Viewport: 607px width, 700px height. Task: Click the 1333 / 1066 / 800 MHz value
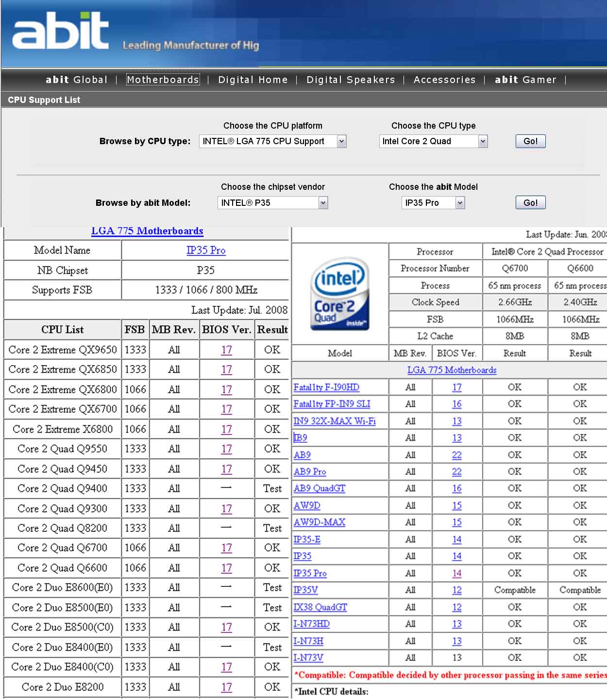coord(206,290)
